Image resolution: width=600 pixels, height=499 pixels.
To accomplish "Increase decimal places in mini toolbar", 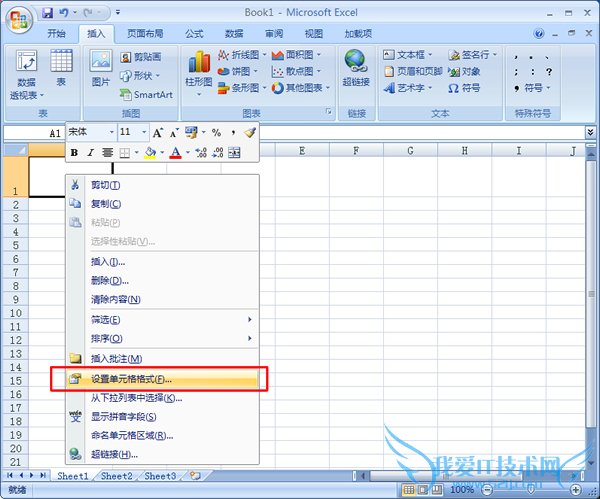I will 201,153.
